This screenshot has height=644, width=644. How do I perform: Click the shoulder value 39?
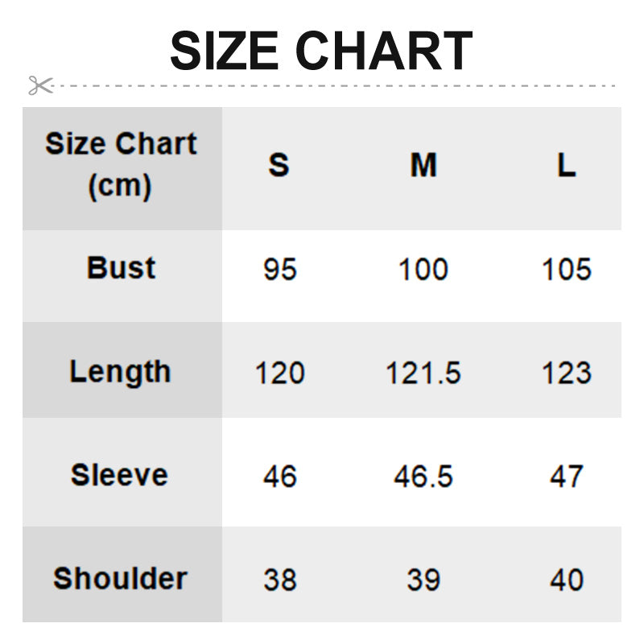click(423, 580)
